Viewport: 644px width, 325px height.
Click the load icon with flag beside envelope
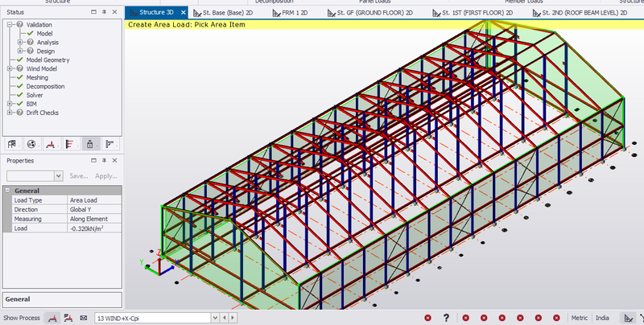click(x=68, y=318)
